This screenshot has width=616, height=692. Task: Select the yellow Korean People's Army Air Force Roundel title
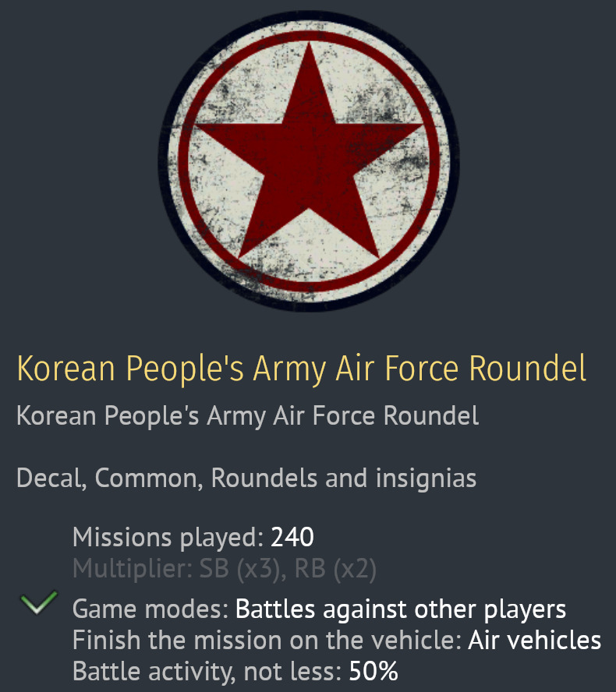click(x=301, y=369)
